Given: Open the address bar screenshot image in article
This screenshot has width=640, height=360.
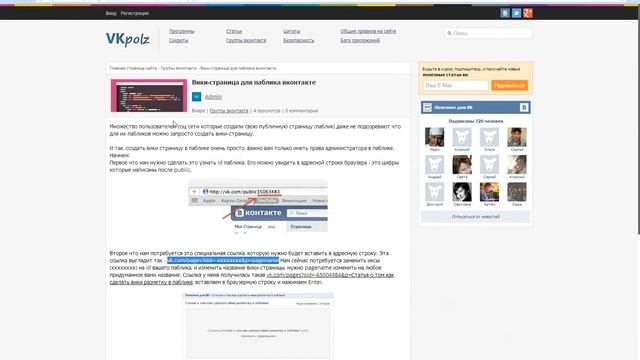Looking at the screenshot, I should click(x=258, y=206).
